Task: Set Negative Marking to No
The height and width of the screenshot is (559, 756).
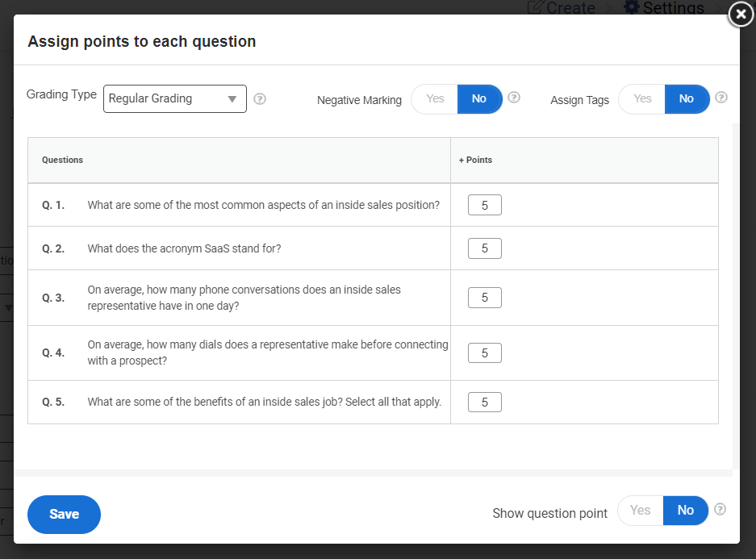Action: point(479,98)
